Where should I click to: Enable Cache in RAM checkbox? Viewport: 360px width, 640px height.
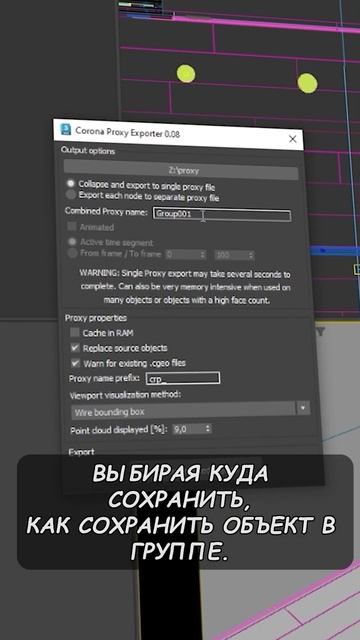tap(75, 333)
